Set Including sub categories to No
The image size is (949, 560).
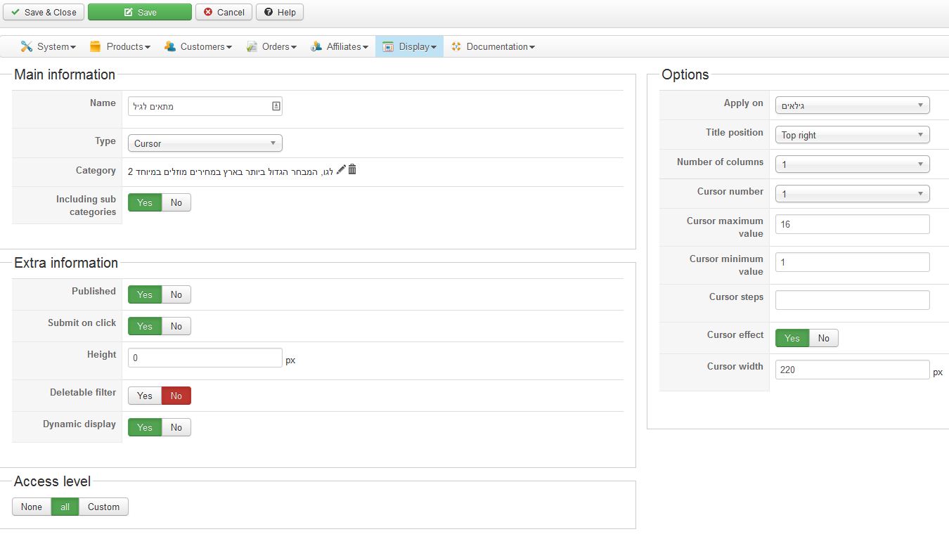click(176, 203)
